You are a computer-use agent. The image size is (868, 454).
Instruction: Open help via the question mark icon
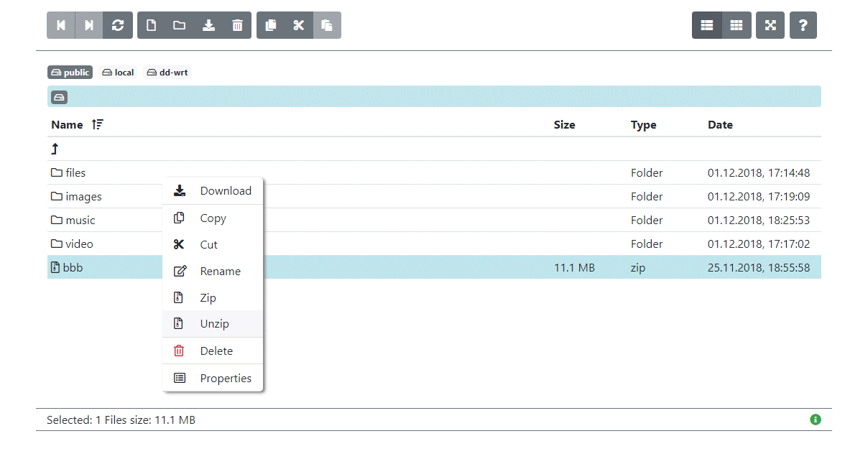click(x=803, y=24)
